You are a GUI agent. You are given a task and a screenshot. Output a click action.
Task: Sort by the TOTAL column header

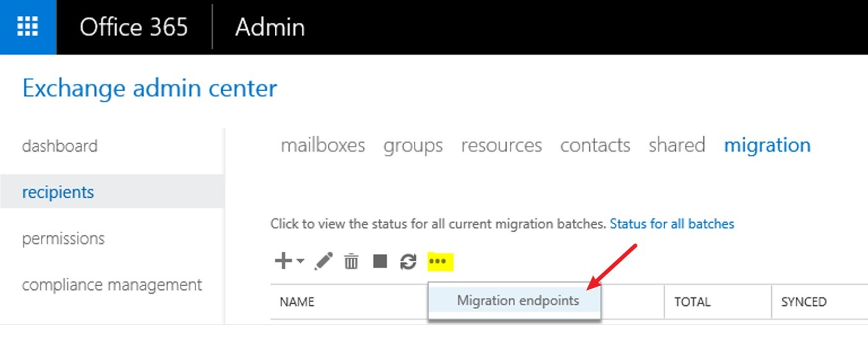coord(692,302)
